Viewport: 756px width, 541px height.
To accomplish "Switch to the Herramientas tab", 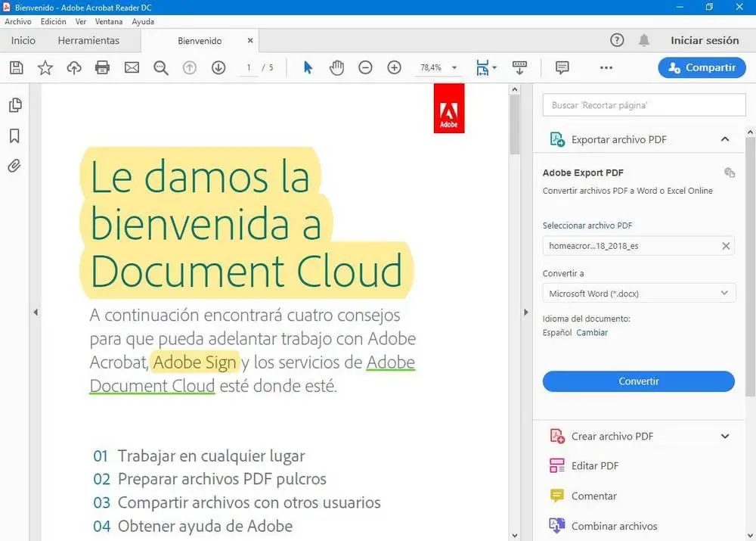I will point(88,41).
